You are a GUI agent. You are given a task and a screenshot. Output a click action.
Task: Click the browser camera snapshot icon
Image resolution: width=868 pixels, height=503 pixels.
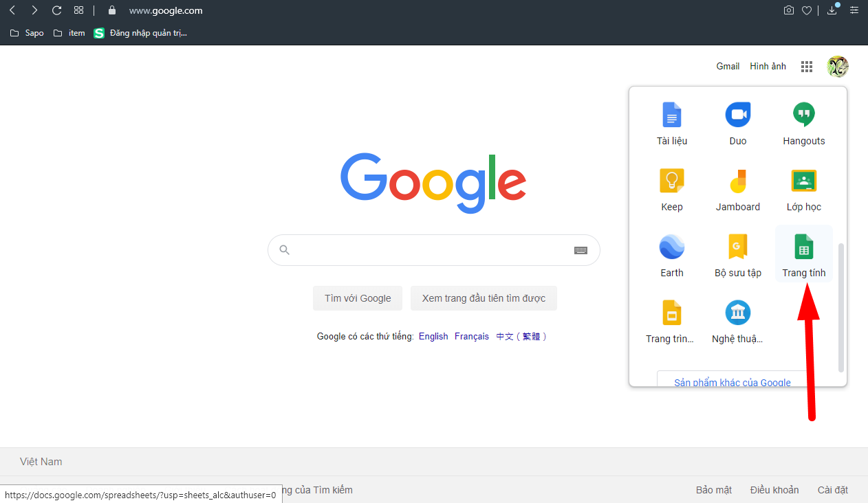tap(789, 10)
